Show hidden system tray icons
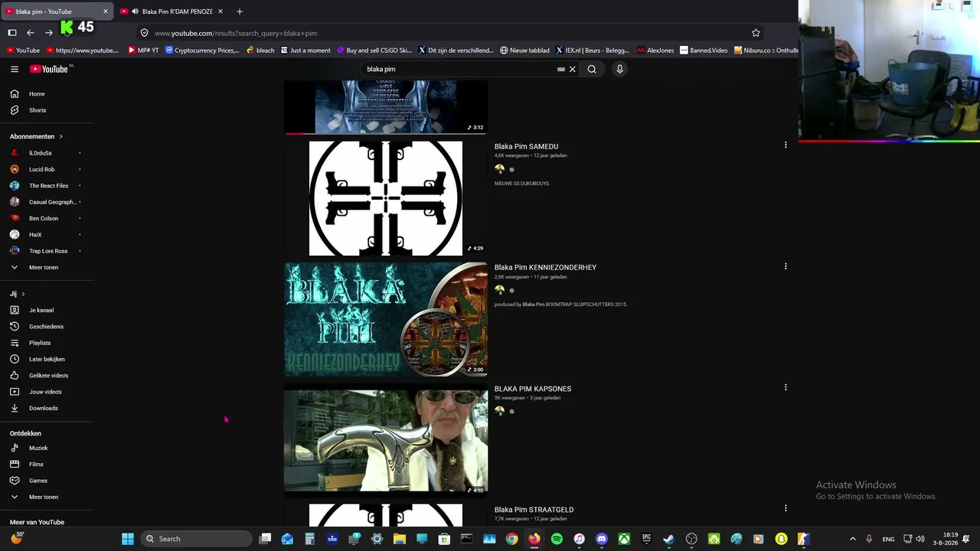The height and width of the screenshot is (551, 980). pos(853,539)
